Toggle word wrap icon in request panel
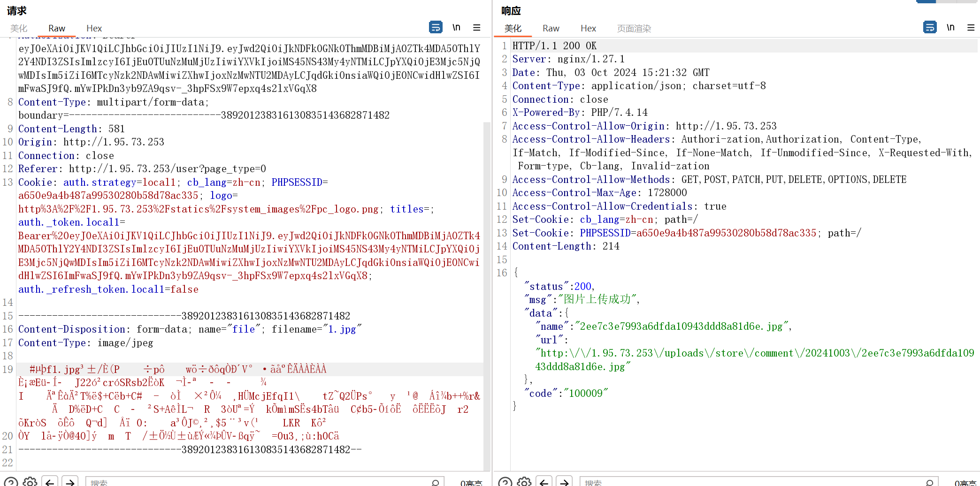The height and width of the screenshot is (486, 980). pyautogui.click(x=436, y=27)
